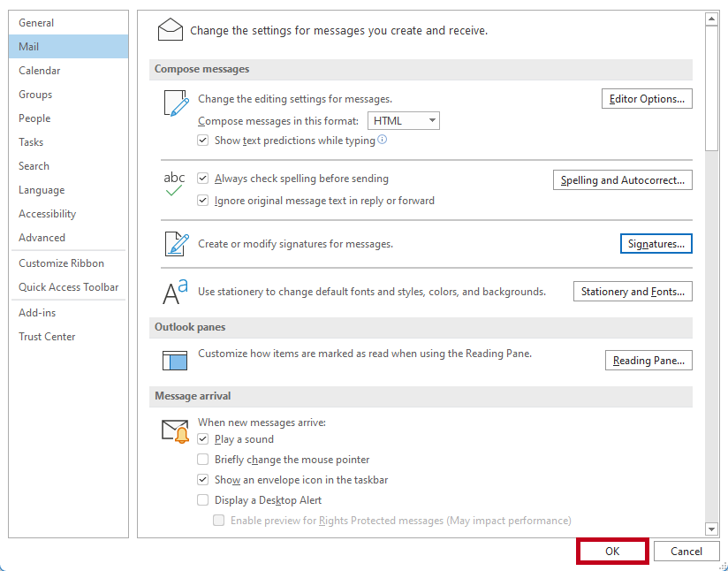Viewport: 728px width, 571px height.
Task: Select the Trust Center category
Action: (68, 337)
